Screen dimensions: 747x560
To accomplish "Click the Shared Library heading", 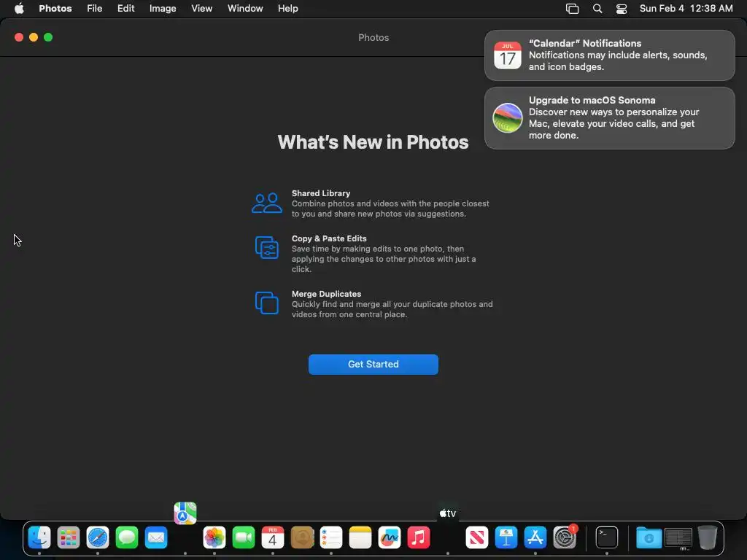I will pos(321,193).
